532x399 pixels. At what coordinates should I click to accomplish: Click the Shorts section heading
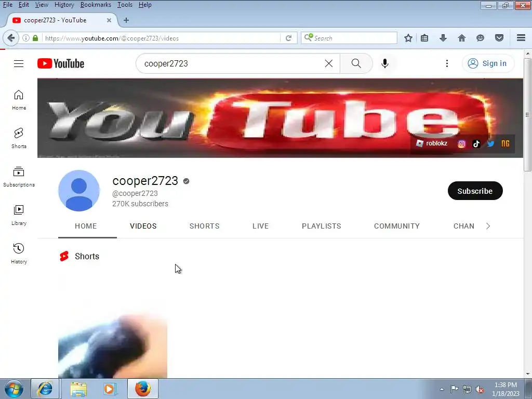87,256
